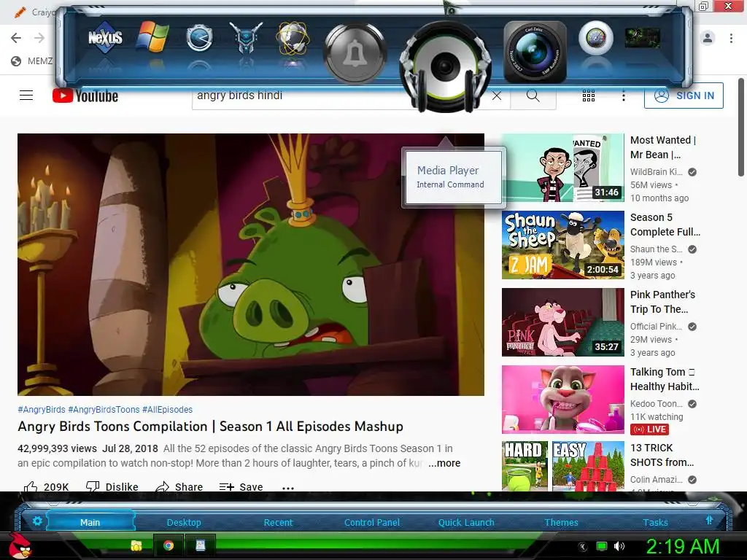Open the file explorer taskbar icon
This screenshot has width=747, height=560.
pos(136,545)
